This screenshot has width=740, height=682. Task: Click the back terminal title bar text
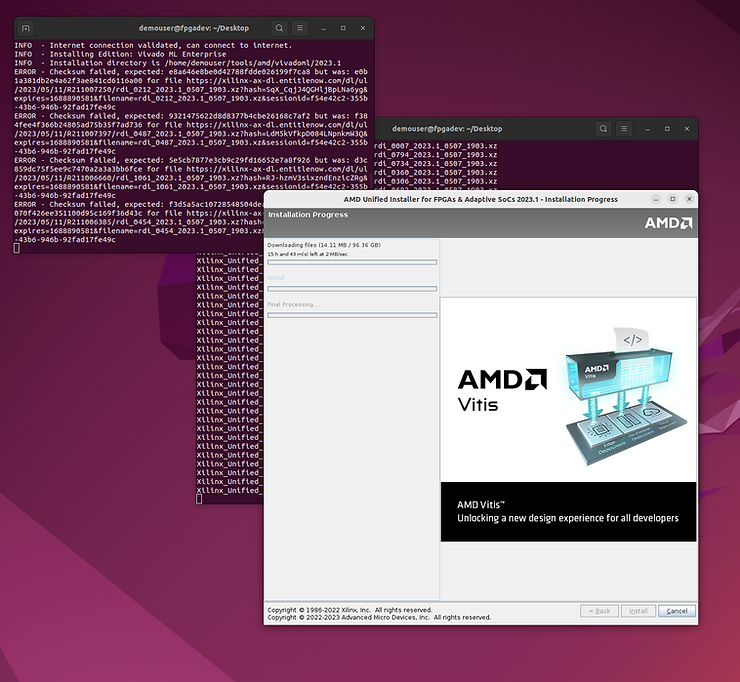tap(447, 129)
